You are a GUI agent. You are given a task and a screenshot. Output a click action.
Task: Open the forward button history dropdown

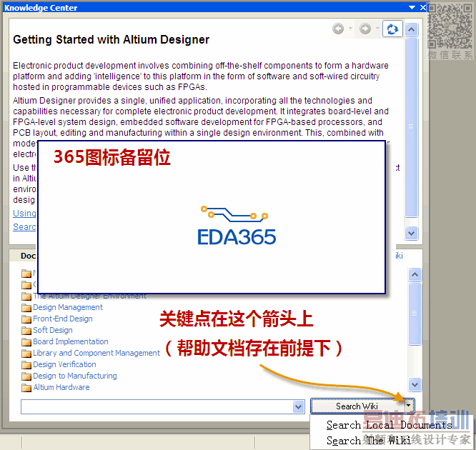point(377,29)
